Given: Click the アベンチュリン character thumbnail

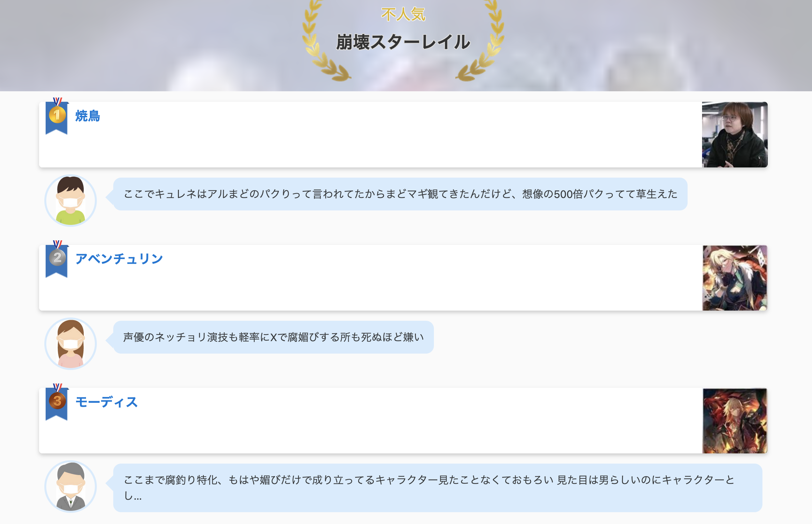Looking at the screenshot, I should point(735,278).
